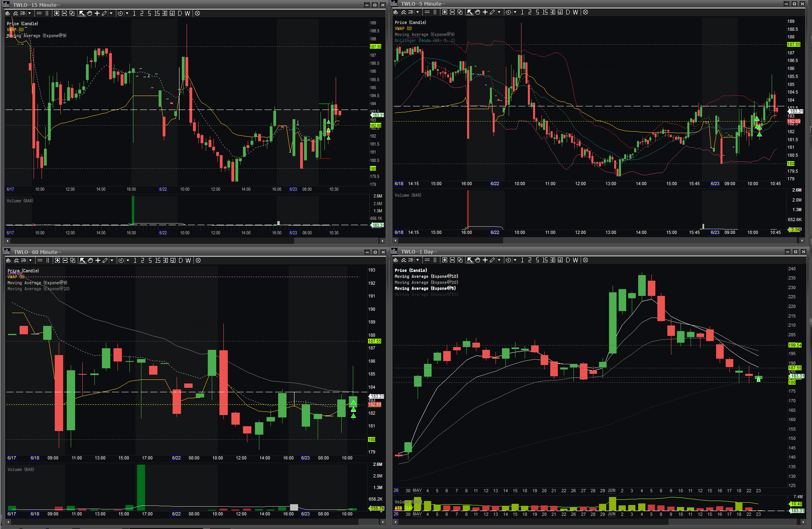Expand time-range dropdown arrow in 5 Minute chart
This screenshot has width=812, height=529.
pos(515,12)
